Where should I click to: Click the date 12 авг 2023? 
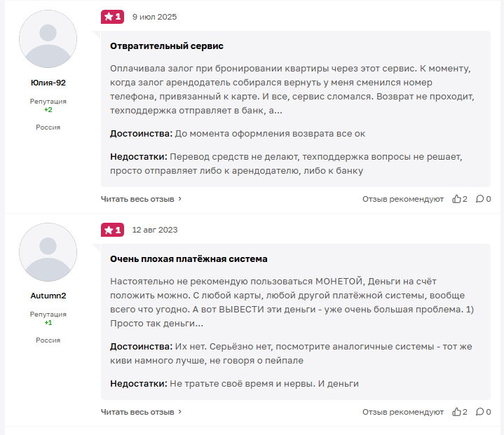click(x=155, y=230)
